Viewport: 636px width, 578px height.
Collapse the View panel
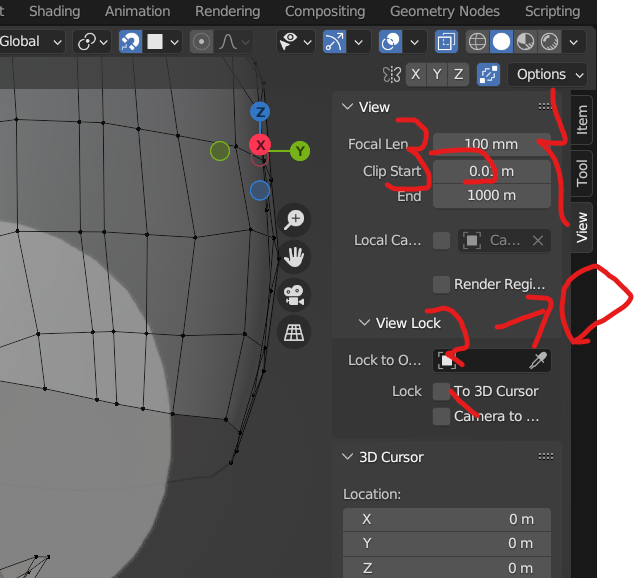[348, 107]
